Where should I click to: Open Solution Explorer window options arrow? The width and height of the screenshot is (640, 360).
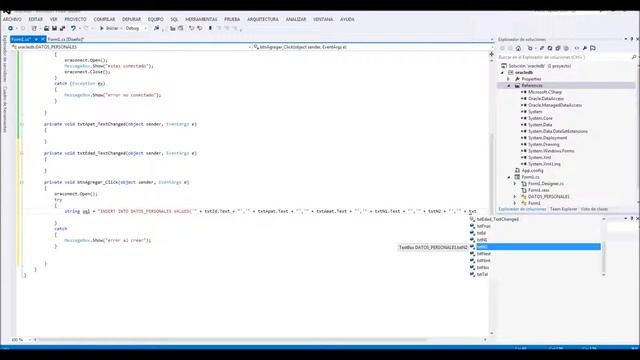[626, 39]
